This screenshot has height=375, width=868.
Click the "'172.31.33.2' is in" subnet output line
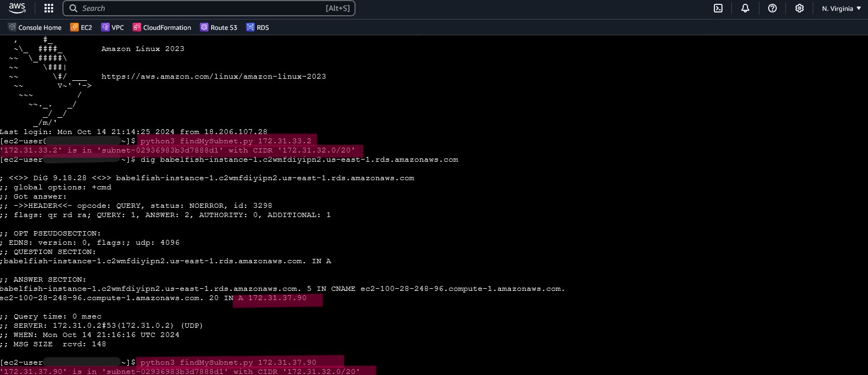178,150
